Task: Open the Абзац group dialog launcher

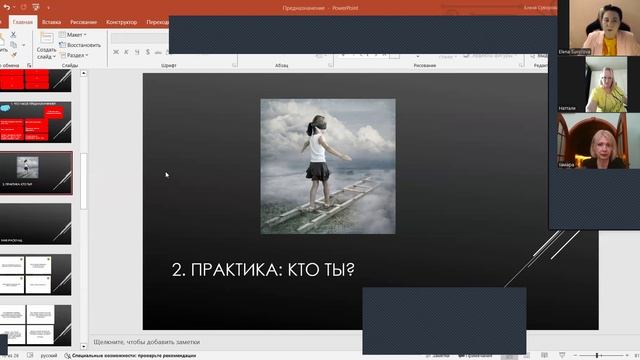Action: [x=330, y=65]
